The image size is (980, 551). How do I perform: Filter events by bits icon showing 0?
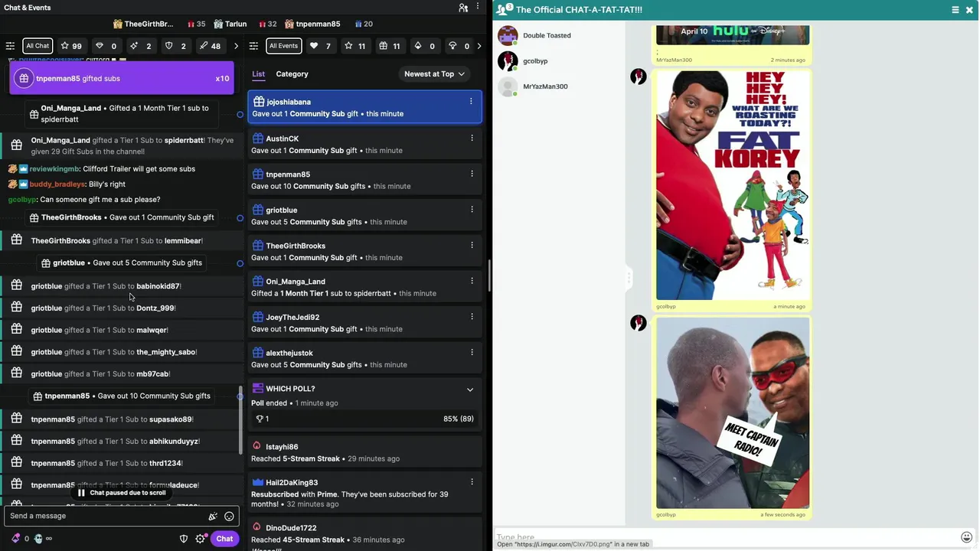pyautogui.click(x=424, y=46)
